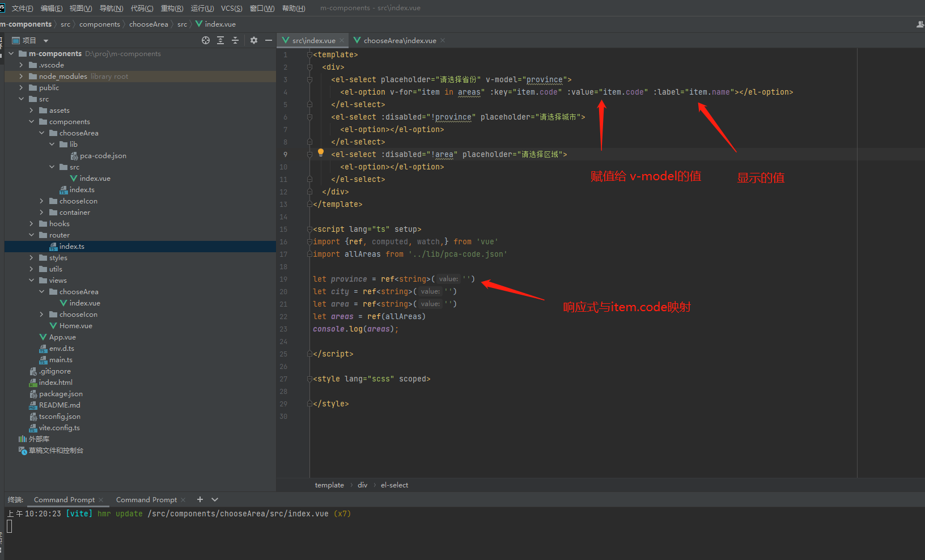Collapse the src root folder
The width and height of the screenshot is (925, 560).
tap(22, 99)
